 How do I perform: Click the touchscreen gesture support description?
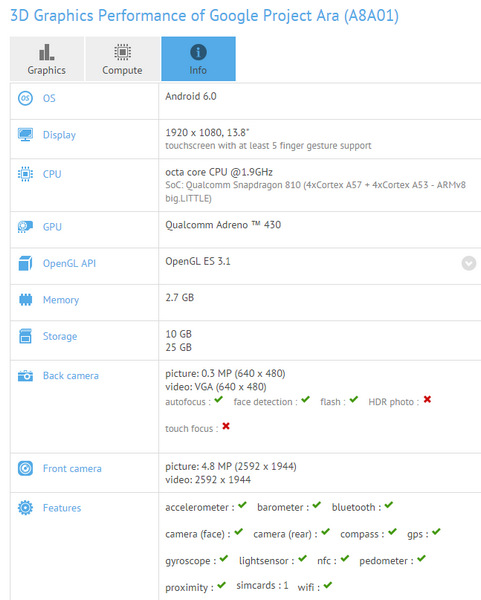pyautogui.click(x=268, y=146)
